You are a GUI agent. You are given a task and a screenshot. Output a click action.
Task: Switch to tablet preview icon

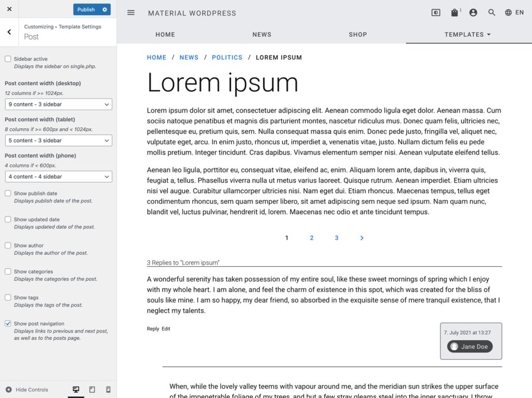(x=92, y=390)
